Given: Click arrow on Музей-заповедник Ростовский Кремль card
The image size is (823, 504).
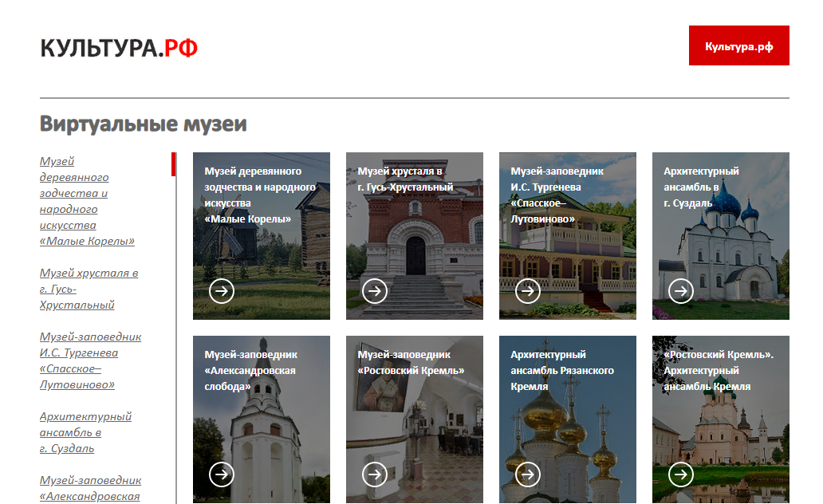Looking at the screenshot, I should [x=375, y=474].
